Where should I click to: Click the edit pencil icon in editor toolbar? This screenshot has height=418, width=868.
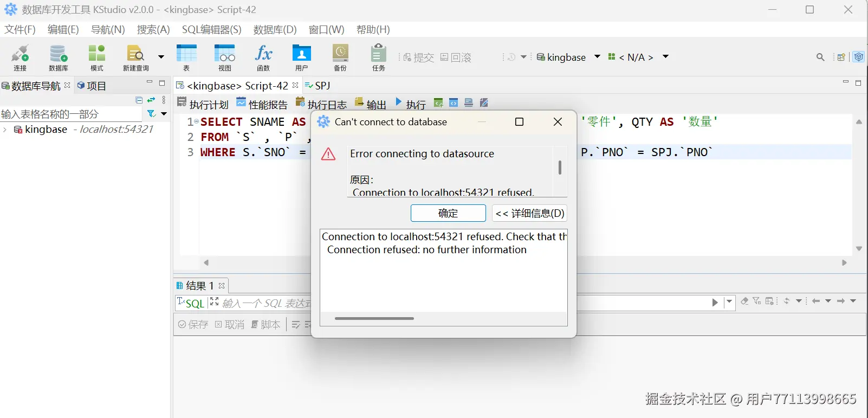[484, 103]
